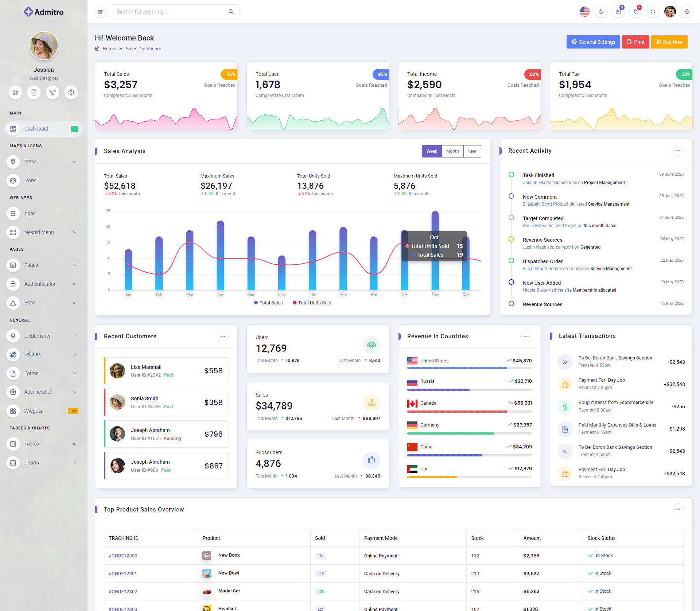Click the document icon under Jessica's profile
Viewport: 700px width, 611px height.
[34, 93]
